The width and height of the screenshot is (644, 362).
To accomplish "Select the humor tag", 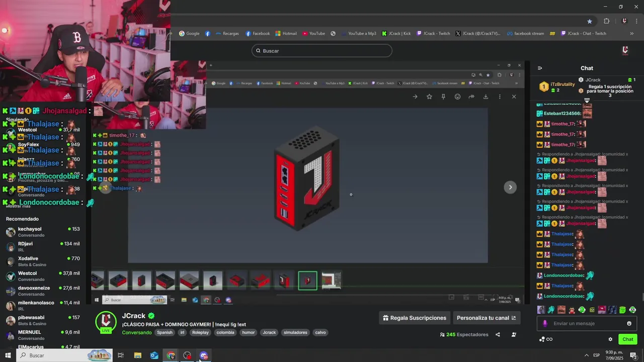I will pos(249,332).
